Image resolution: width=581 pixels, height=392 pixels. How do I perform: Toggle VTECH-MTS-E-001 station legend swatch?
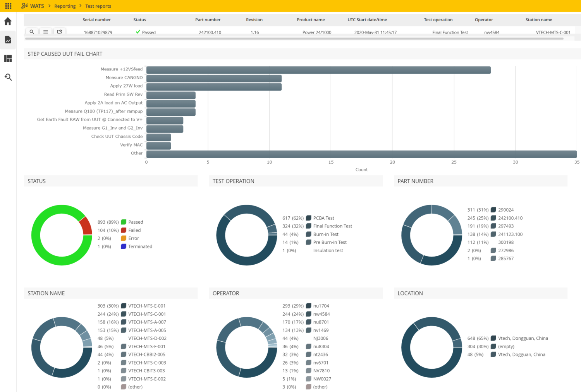124,306
